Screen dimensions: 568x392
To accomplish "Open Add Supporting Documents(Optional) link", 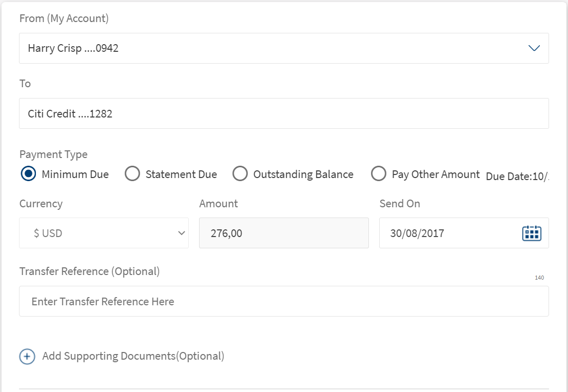I will [133, 356].
